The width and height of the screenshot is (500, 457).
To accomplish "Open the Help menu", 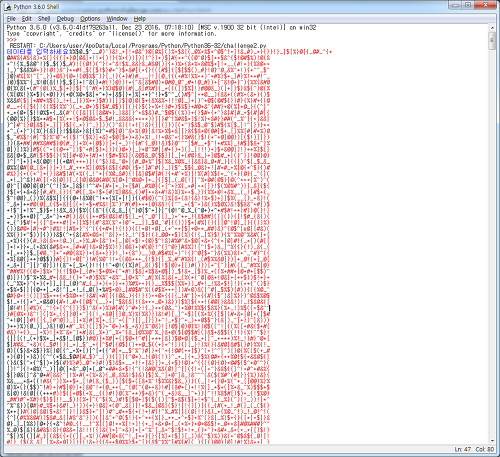I will 140,19.
